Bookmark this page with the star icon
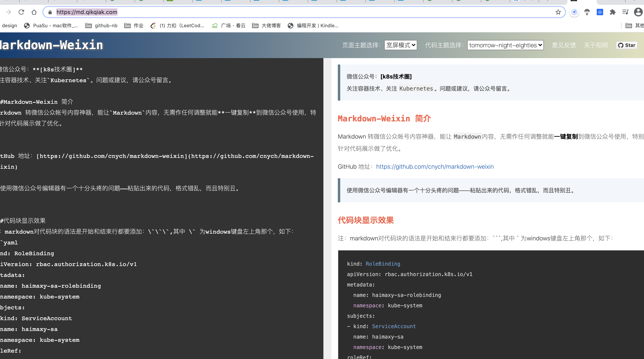Image resolution: width=644 pixels, height=359 pixels. point(558,12)
